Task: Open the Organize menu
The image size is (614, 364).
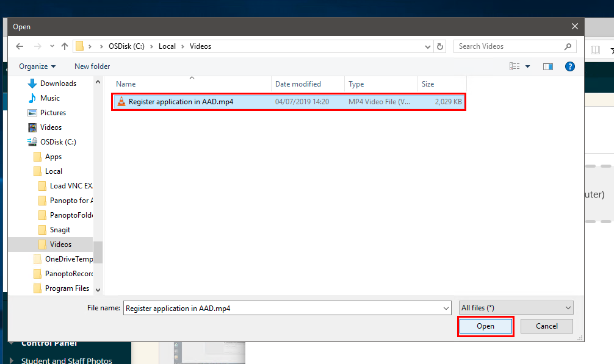Action: coord(37,66)
